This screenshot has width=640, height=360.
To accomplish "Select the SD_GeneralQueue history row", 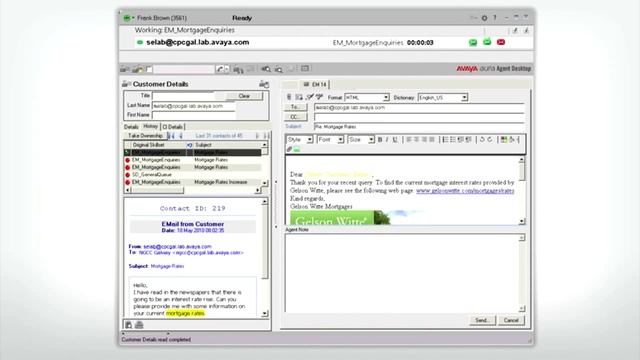I will pos(192,175).
